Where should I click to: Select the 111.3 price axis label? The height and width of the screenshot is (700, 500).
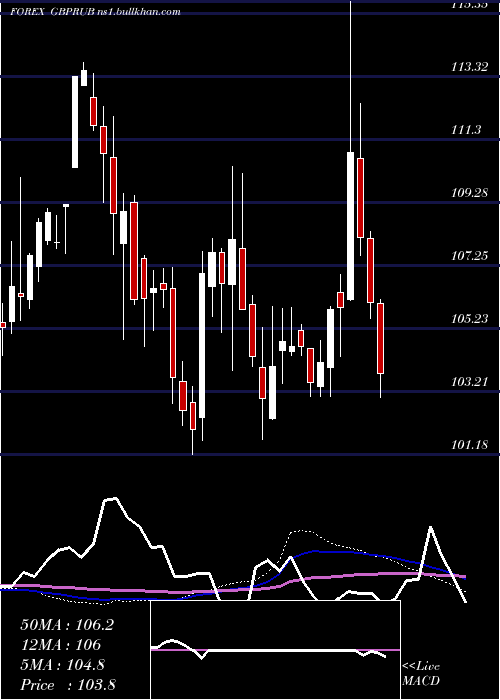[466, 130]
